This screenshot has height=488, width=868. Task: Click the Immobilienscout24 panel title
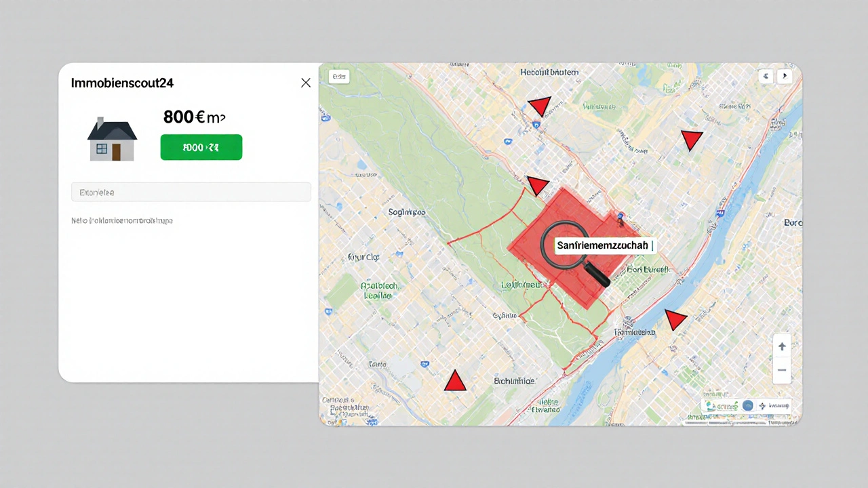[122, 83]
